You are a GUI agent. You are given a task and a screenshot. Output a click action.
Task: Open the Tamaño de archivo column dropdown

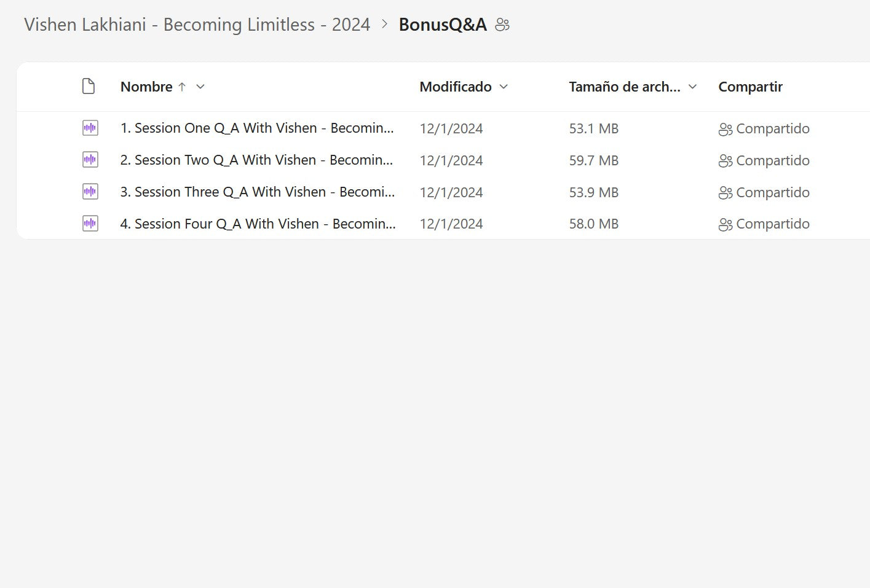coord(692,87)
